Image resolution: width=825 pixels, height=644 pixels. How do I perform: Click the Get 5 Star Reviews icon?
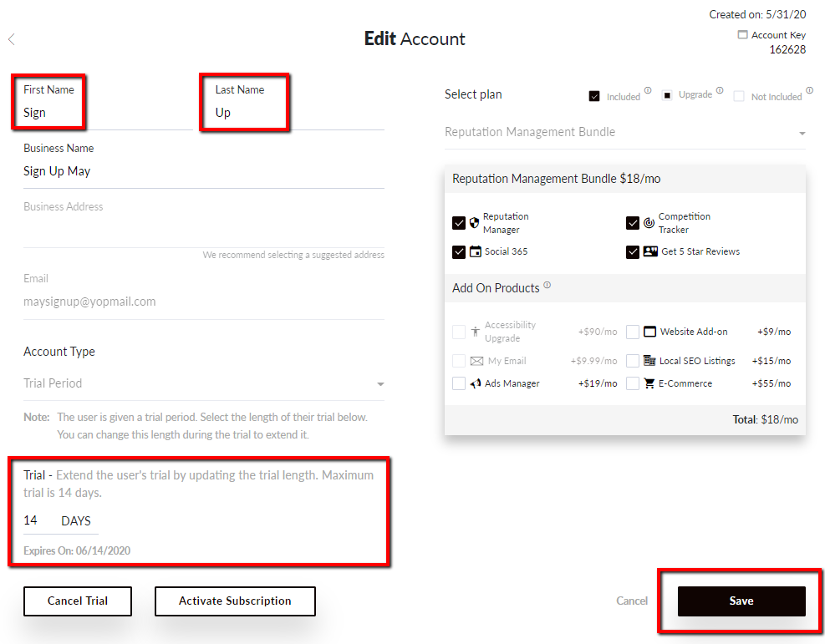(650, 251)
